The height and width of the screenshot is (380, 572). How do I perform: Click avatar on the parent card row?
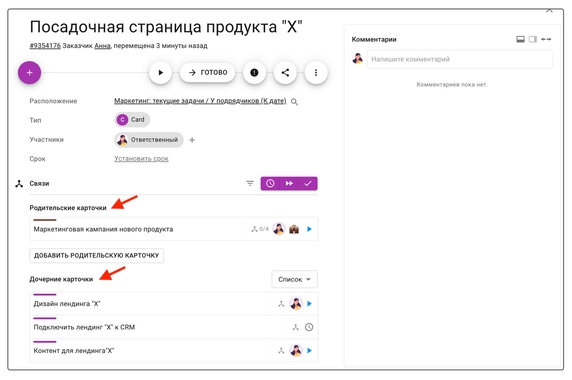[279, 229]
